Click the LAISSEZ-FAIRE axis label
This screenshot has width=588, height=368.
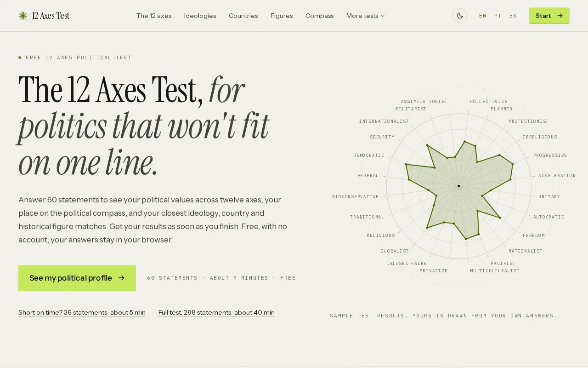tap(407, 264)
